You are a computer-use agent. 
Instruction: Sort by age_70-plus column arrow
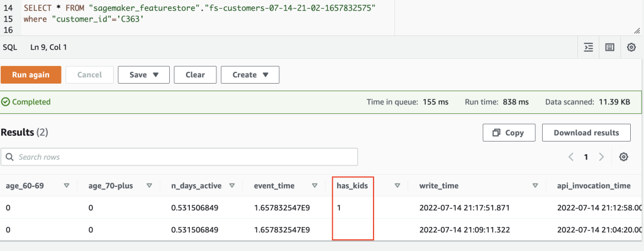(x=150, y=186)
